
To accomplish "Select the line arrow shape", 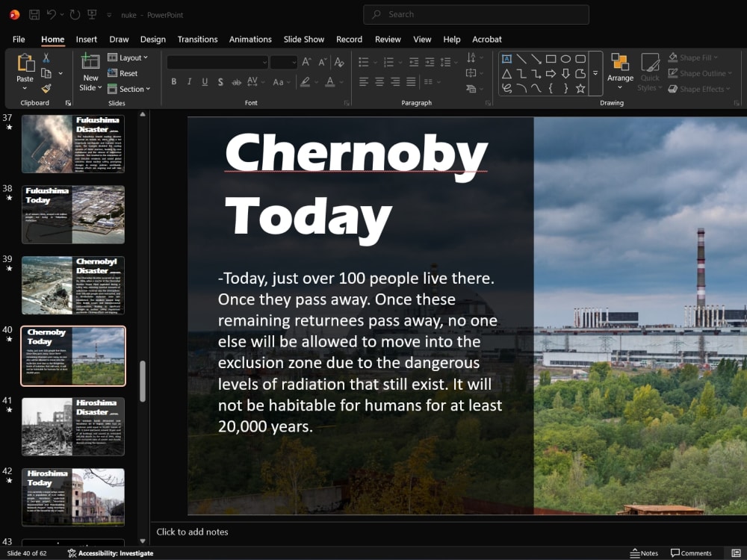I will pyautogui.click(x=536, y=59).
